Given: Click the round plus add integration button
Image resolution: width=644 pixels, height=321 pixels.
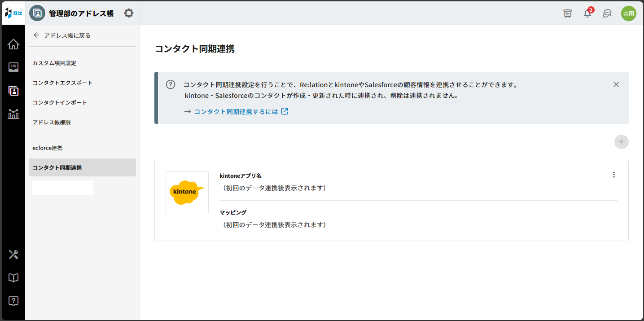Looking at the screenshot, I should point(621,142).
